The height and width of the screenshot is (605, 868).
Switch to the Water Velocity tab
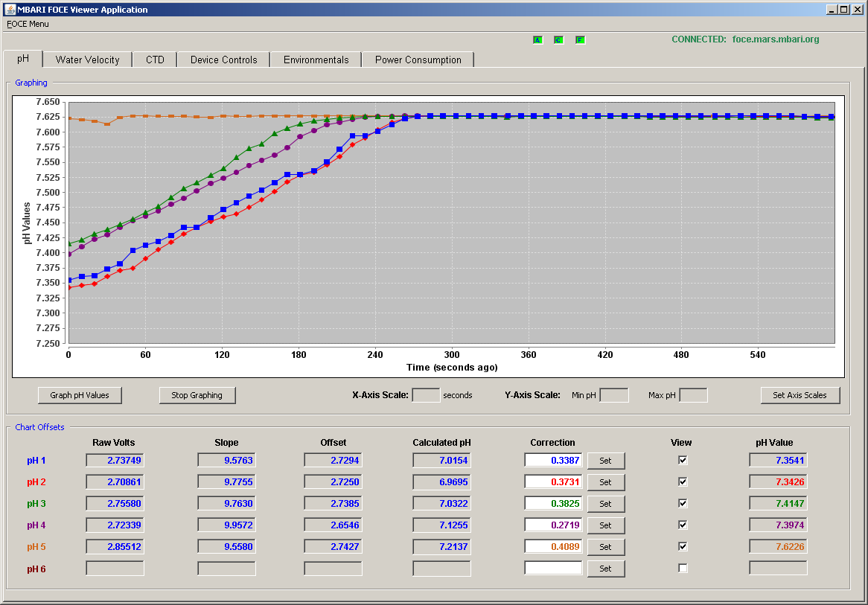click(87, 60)
